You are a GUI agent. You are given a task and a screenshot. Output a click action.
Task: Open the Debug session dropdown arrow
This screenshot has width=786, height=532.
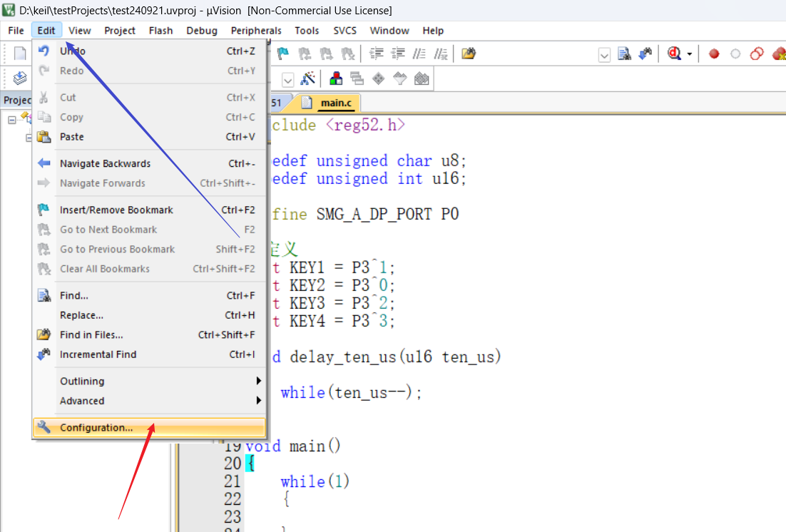click(690, 54)
